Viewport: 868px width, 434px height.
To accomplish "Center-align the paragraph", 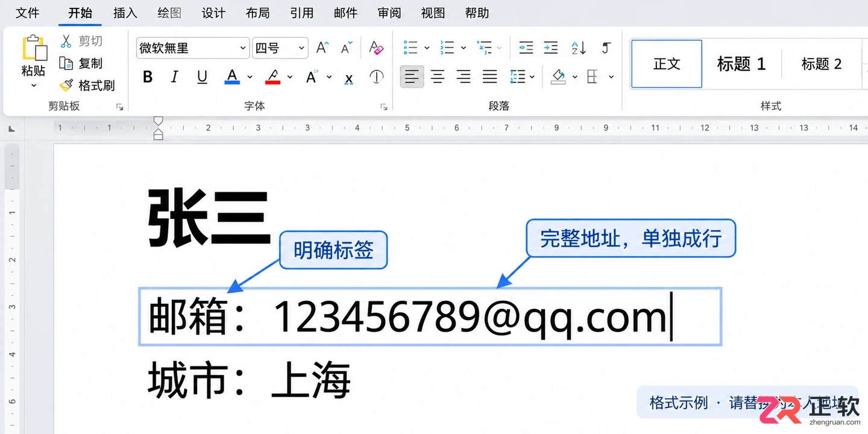I will [x=438, y=77].
